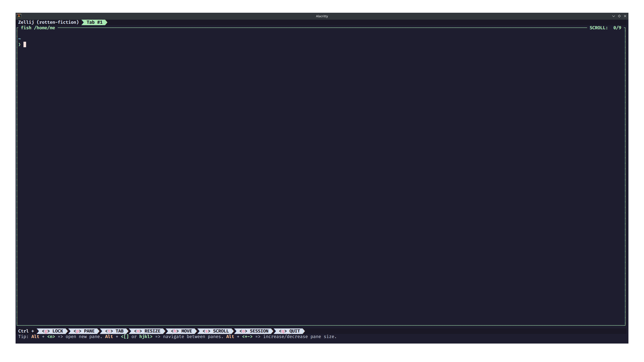644x362 pixels.
Task: Open SESSION mode from status bar
Action: tap(254, 331)
